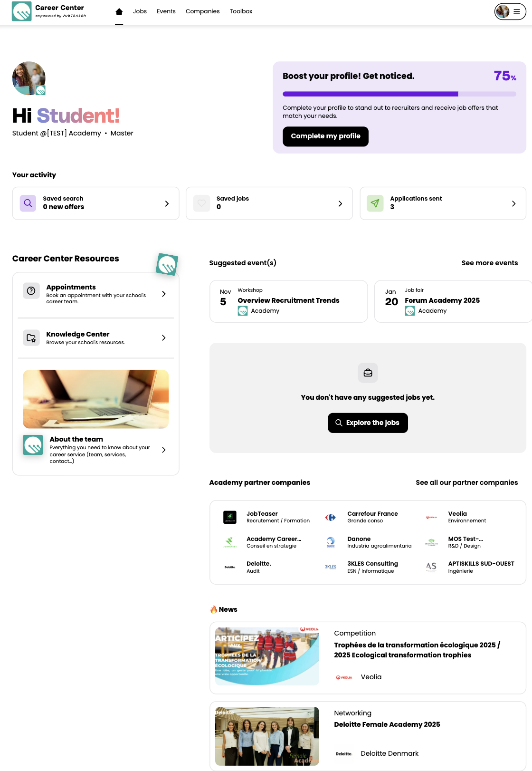Click the Appointments question mark icon
Viewport: 532px width, 771px height.
click(x=31, y=291)
